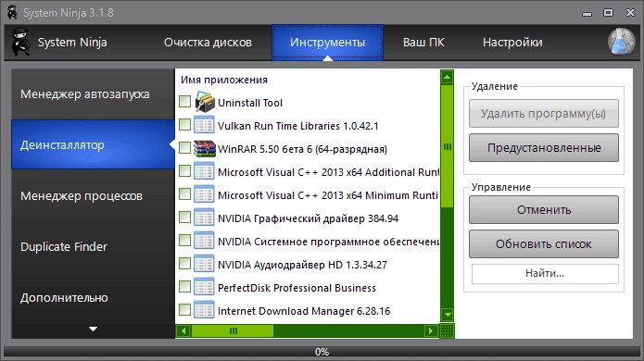Check the Vulkan Run Time Libraries checkbox
Viewport: 644px width, 361px height.
click(x=184, y=124)
